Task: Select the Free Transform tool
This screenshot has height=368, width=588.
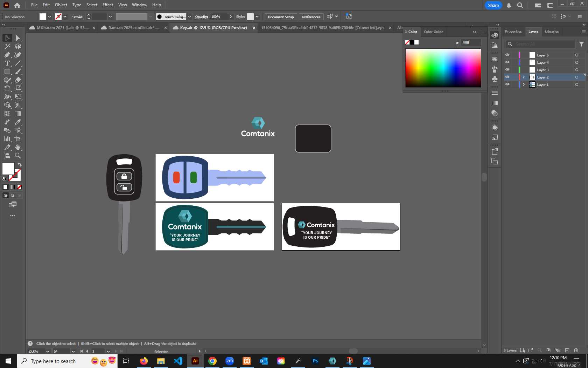Action: [18, 97]
